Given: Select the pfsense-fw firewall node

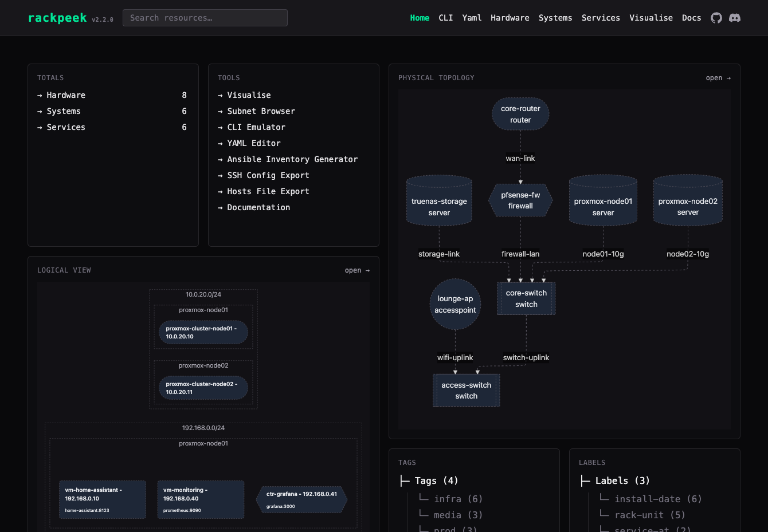Looking at the screenshot, I should 520,200.
